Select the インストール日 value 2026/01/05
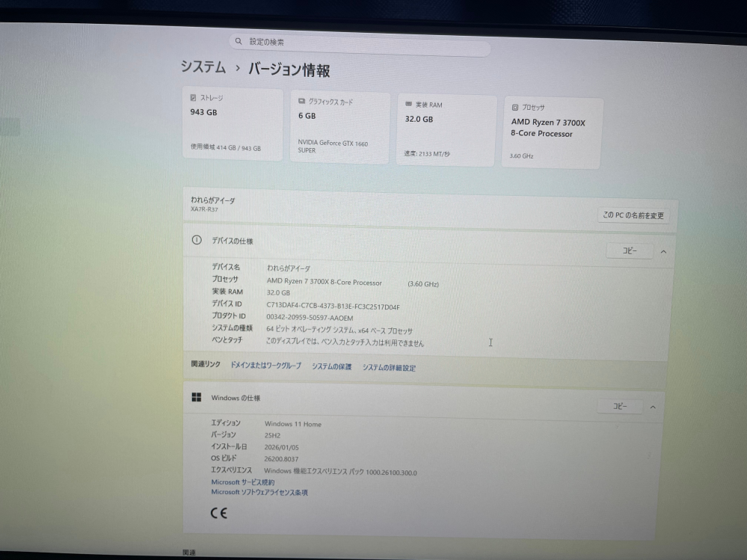Screen dimensions: 747x560 (282, 446)
